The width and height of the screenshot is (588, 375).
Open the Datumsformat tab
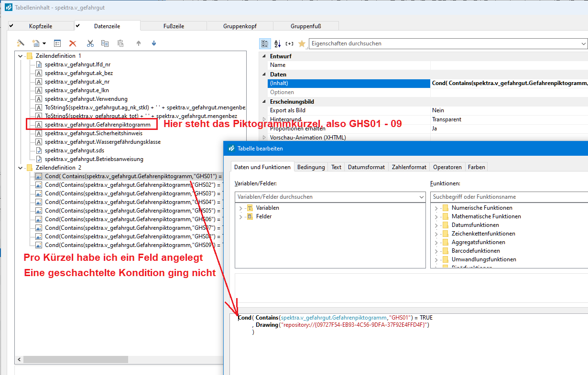(366, 167)
